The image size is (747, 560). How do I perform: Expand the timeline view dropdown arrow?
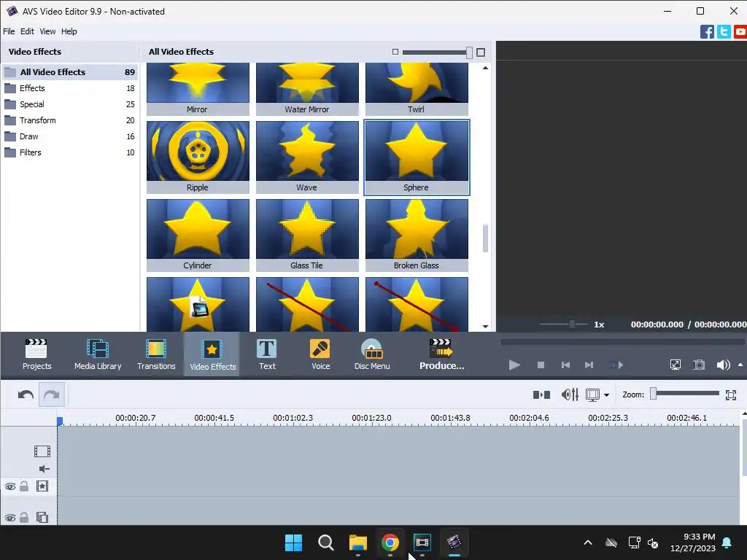point(606,395)
